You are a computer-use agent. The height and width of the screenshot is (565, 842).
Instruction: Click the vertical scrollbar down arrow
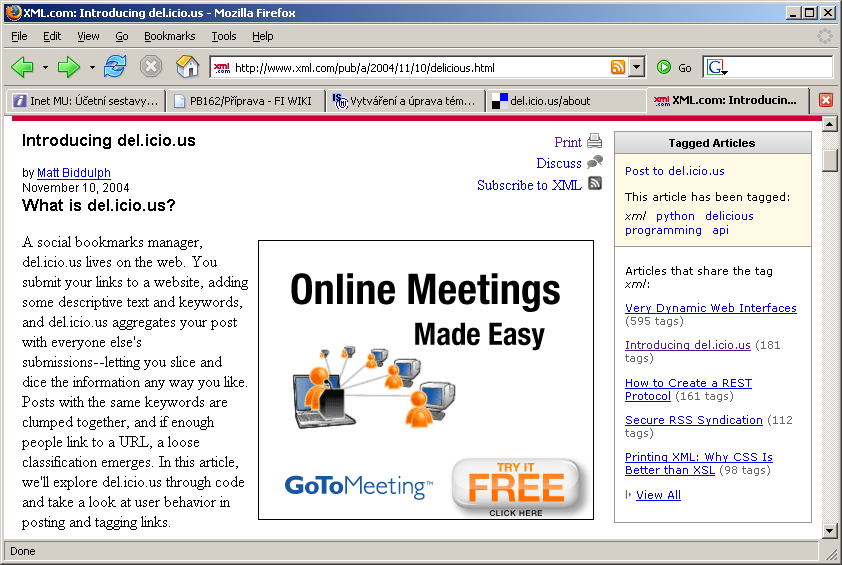pos(830,531)
